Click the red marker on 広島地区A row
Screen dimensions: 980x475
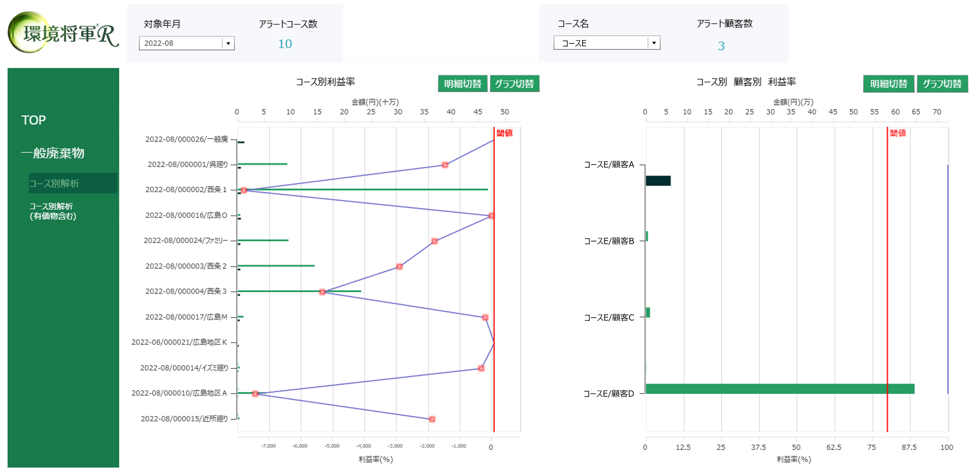[x=255, y=394]
